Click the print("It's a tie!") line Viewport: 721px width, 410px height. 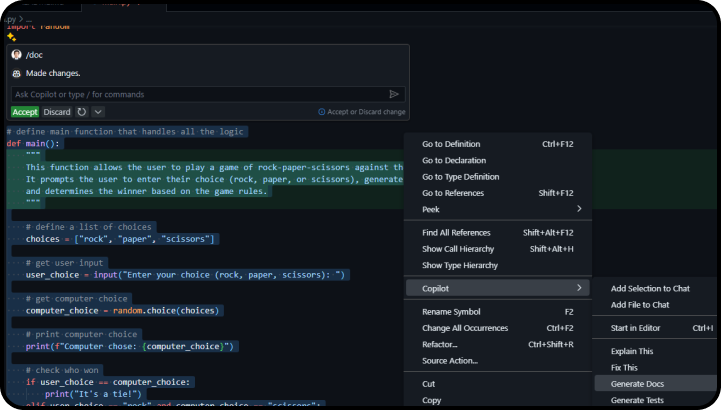[93, 394]
